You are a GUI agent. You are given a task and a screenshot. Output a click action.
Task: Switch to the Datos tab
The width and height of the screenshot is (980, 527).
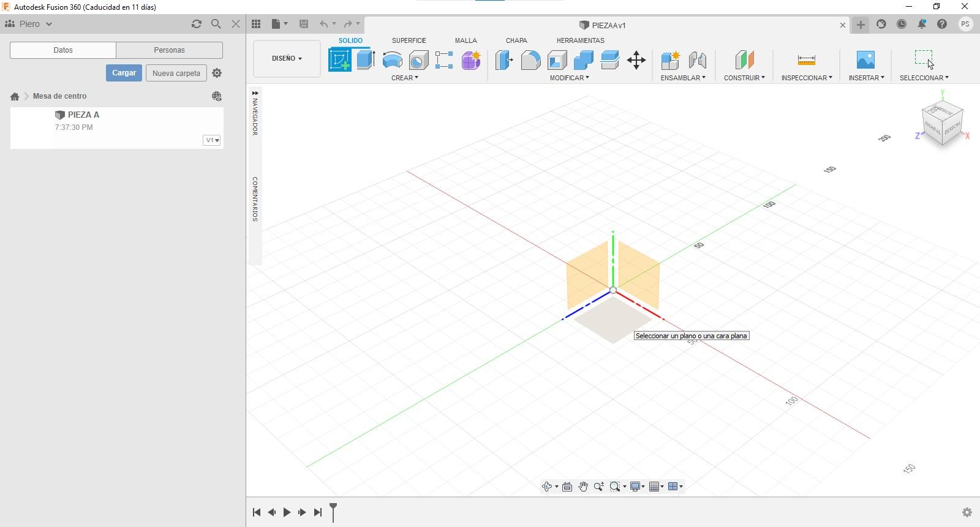pyautogui.click(x=63, y=50)
